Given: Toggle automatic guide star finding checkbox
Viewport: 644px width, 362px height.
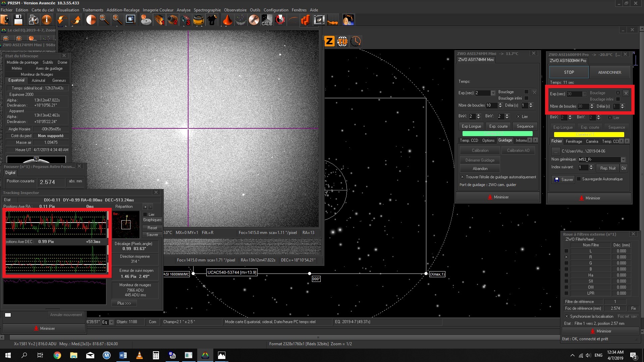Looking at the screenshot, I should (x=462, y=177).
